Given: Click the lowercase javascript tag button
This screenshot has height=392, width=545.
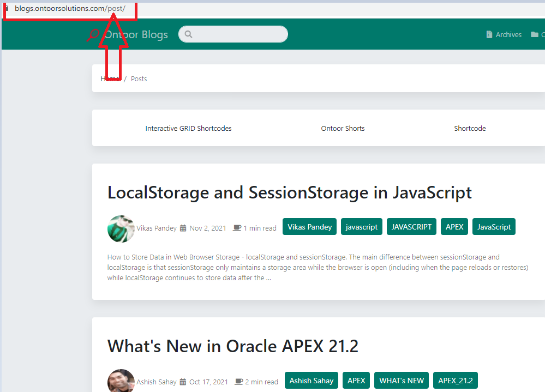Looking at the screenshot, I should click(361, 227).
